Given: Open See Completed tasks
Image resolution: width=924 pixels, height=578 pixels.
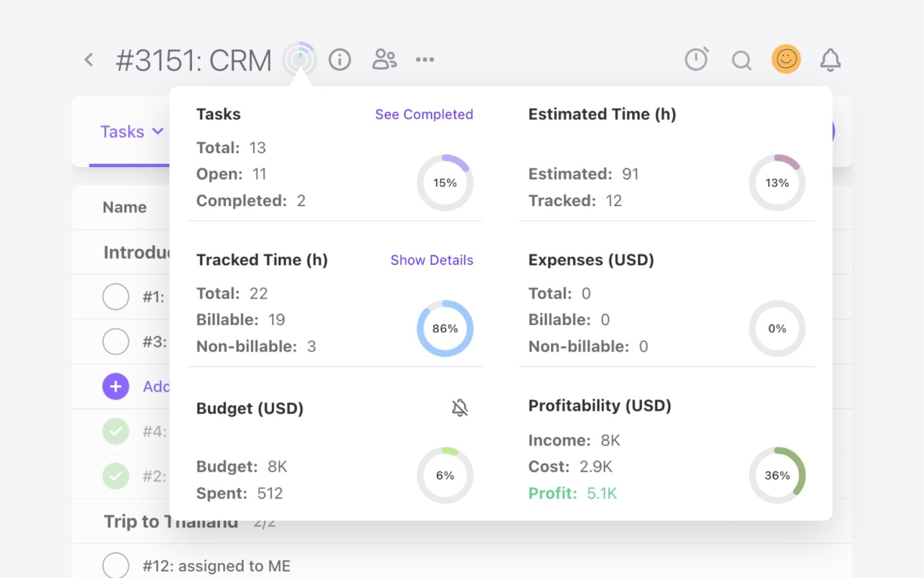Looking at the screenshot, I should (x=424, y=114).
